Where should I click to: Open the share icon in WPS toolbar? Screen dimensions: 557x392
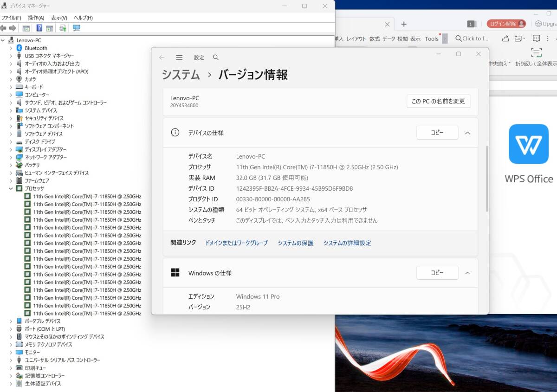(506, 39)
